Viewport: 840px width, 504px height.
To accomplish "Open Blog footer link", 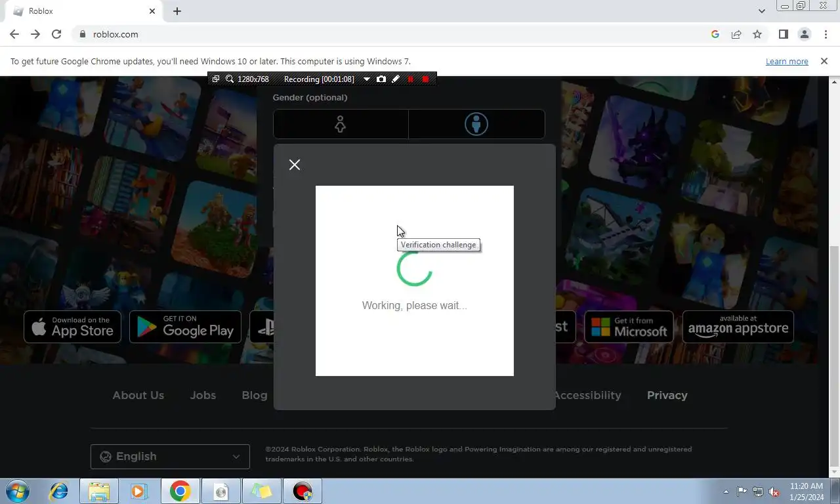I will click(x=255, y=395).
